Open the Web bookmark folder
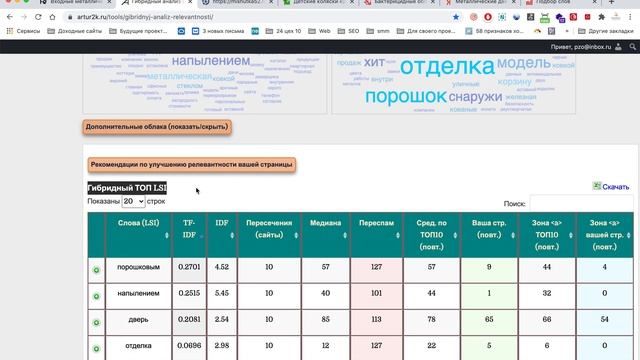 [x=318, y=31]
